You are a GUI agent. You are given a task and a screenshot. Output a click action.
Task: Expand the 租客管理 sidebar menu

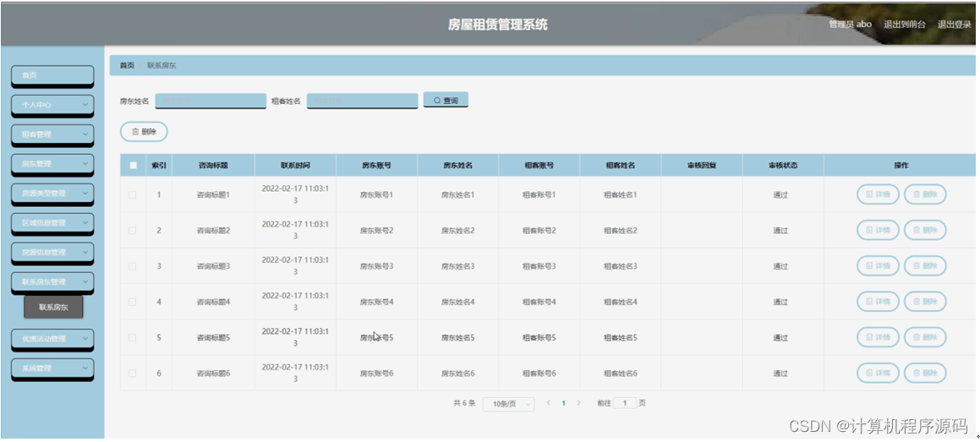52,134
